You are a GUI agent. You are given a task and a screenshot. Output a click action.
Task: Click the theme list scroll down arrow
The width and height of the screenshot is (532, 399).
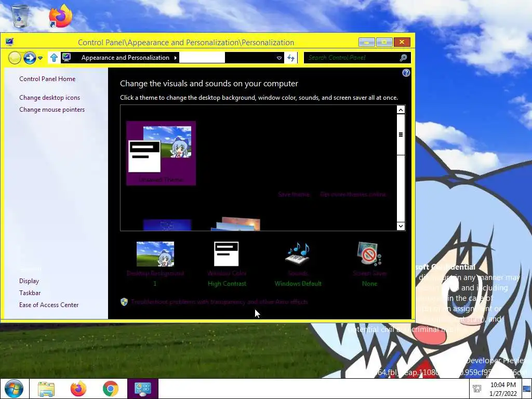pyautogui.click(x=401, y=226)
